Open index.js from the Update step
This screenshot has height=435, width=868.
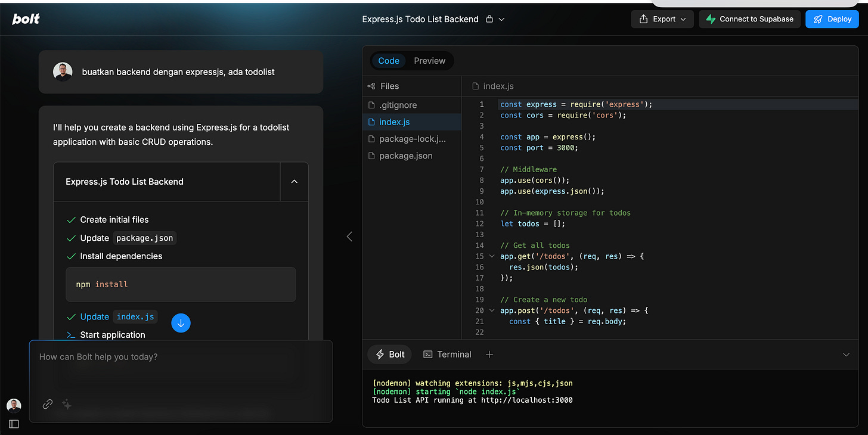coord(135,317)
